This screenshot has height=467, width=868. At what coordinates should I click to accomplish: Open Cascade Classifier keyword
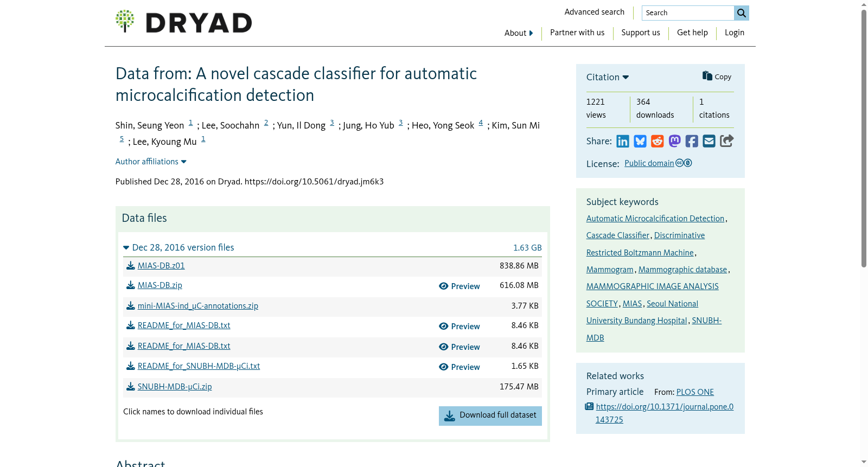[x=618, y=235]
